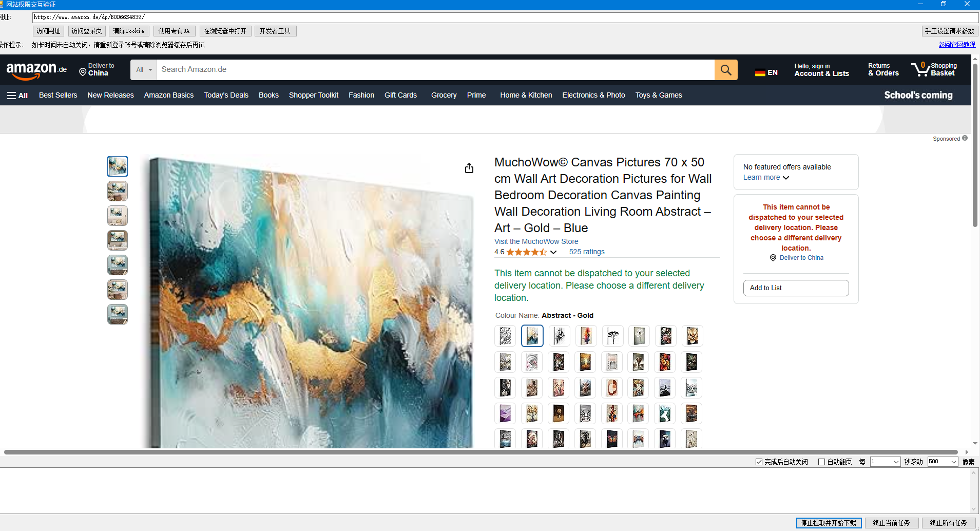Click the Add to List button
Viewport: 980px width, 531px height.
point(795,288)
